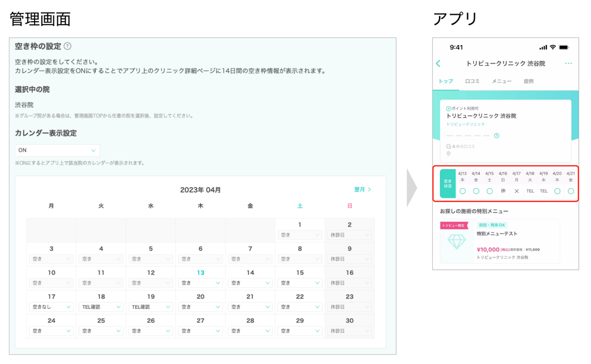Switch to the 口コミ tab

tap(472, 81)
